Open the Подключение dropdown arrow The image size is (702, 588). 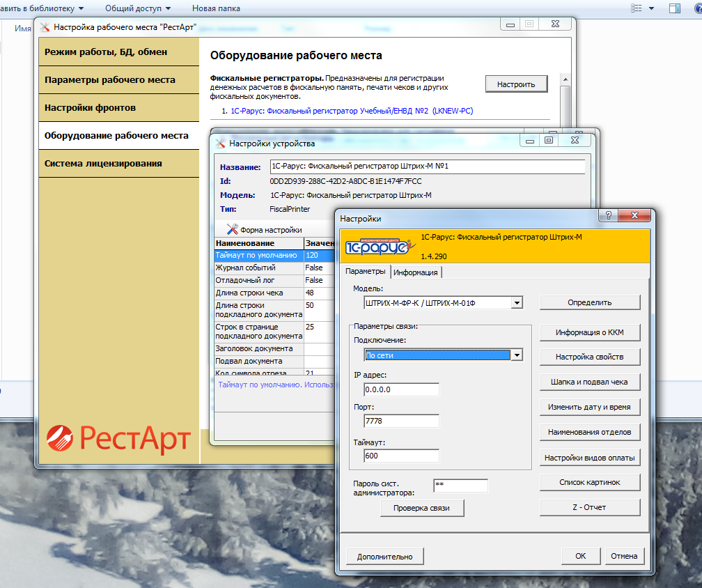point(517,355)
